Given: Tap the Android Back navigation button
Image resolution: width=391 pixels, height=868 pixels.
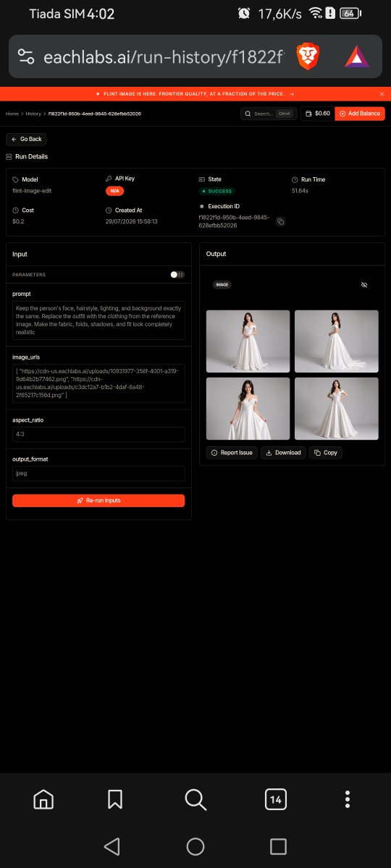Looking at the screenshot, I should tap(112, 846).
